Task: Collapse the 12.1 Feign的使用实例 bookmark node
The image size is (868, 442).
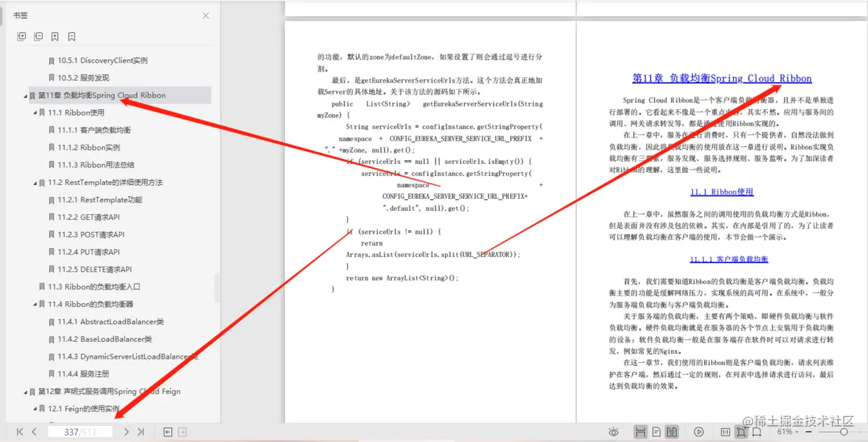Action: tap(36, 409)
